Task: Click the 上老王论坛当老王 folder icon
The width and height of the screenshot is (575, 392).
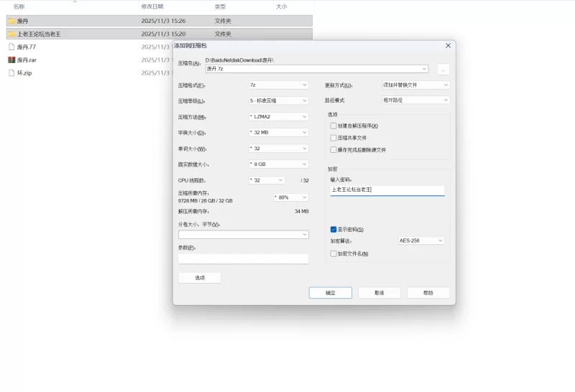Action: (x=11, y=34)
